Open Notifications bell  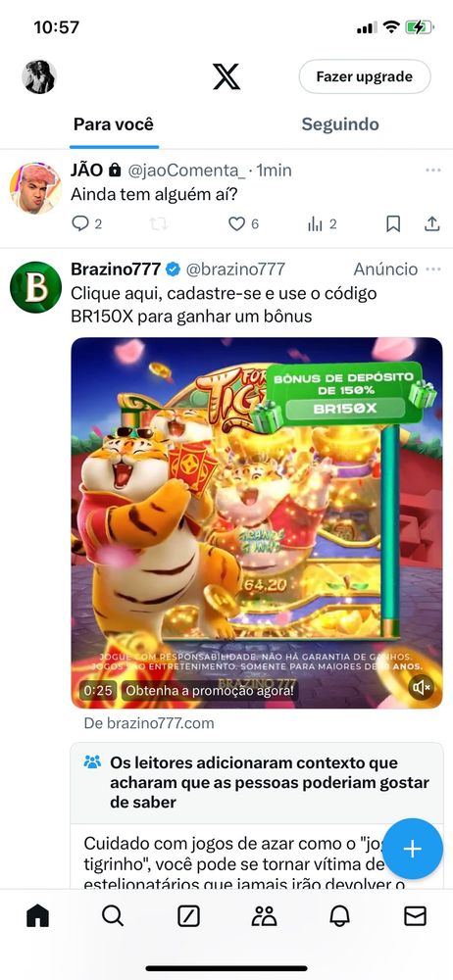coord(339,916)
